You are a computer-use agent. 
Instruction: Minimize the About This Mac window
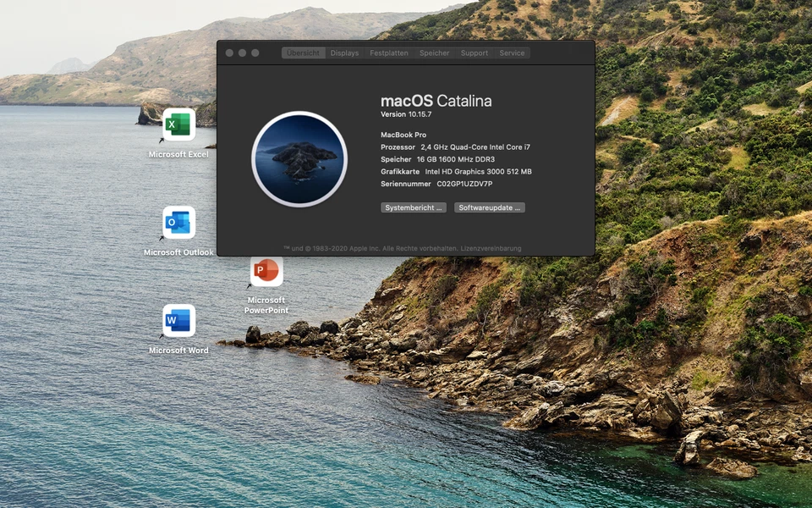click(243, 52)
